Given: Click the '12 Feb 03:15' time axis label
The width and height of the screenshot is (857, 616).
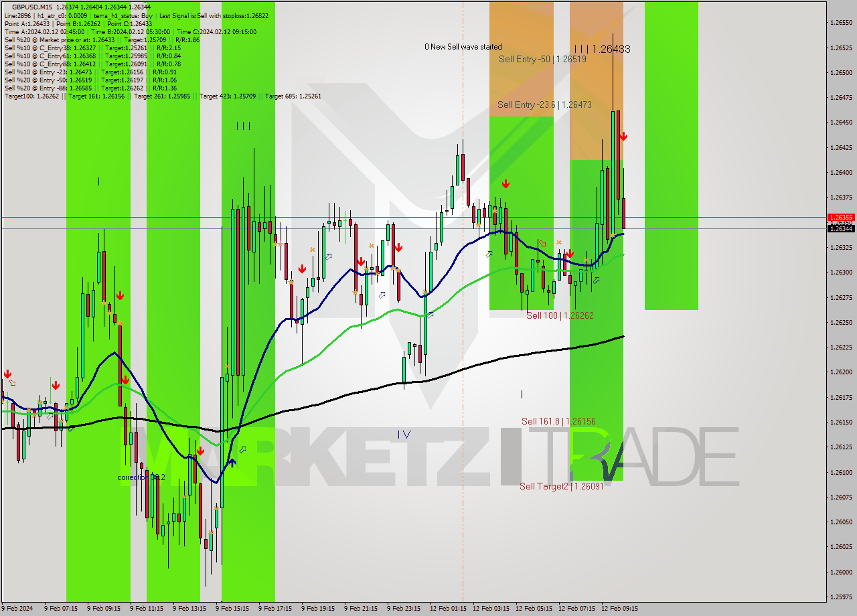Looking at the screenshot, I should coord(491,609).
